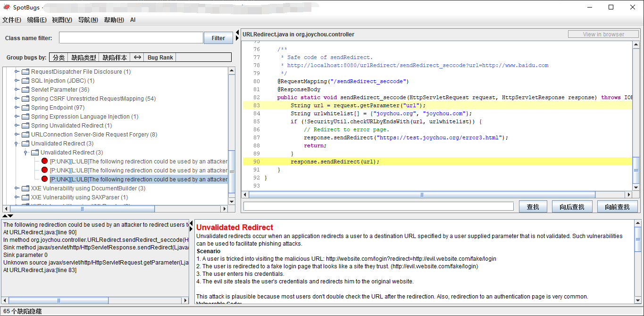Screen dimensions: 644x316
Task: Click "Sink parameter 0" summary line
Action: pyautogui.click(x=25, y=255)
